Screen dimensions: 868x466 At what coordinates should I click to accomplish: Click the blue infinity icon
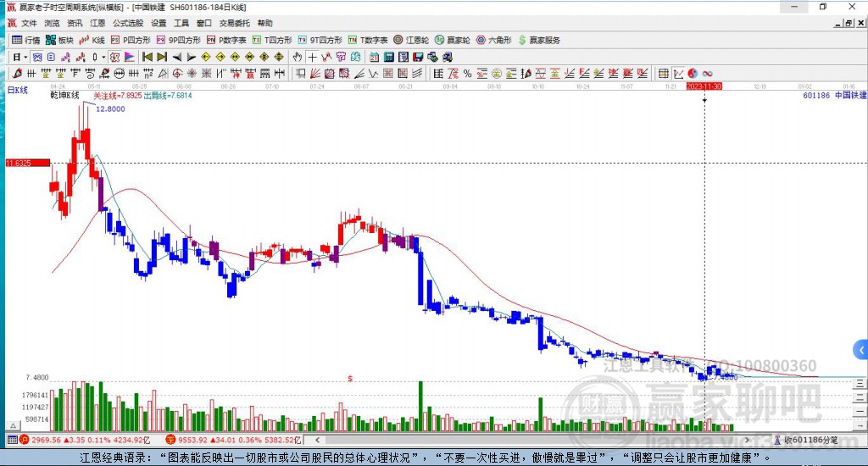point(707,73)
